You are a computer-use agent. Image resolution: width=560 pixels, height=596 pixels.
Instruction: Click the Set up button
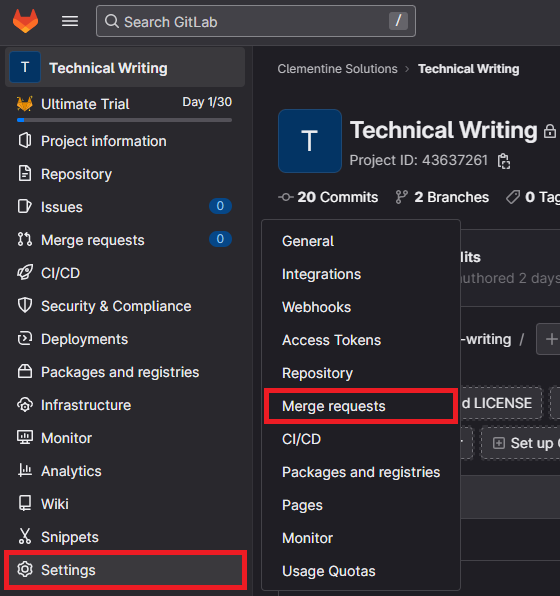pos(521,443)
